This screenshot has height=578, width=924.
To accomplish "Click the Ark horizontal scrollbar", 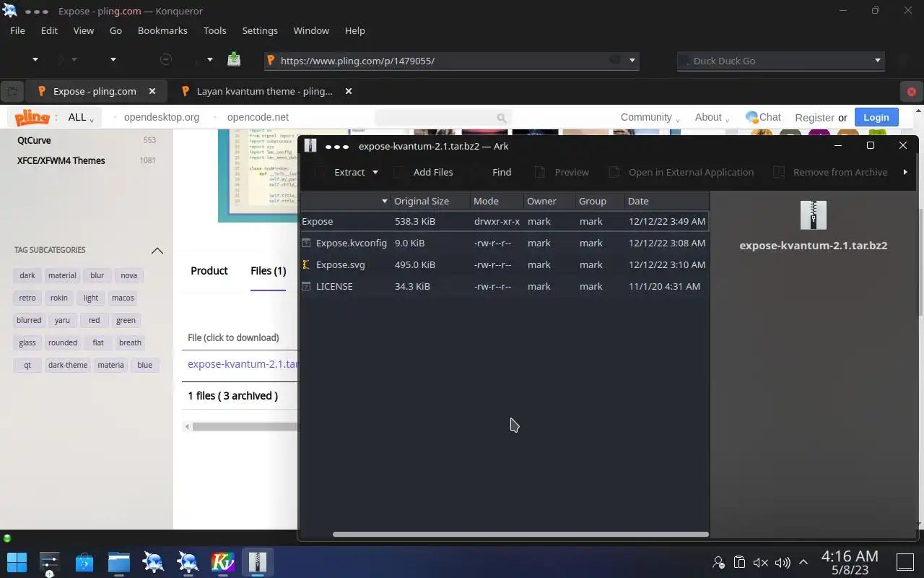I will 520,535.
